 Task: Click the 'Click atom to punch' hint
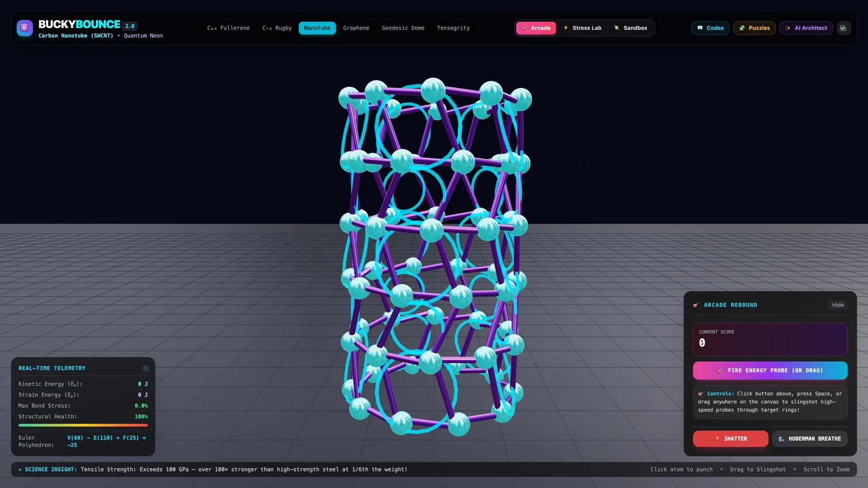point(681,469)
